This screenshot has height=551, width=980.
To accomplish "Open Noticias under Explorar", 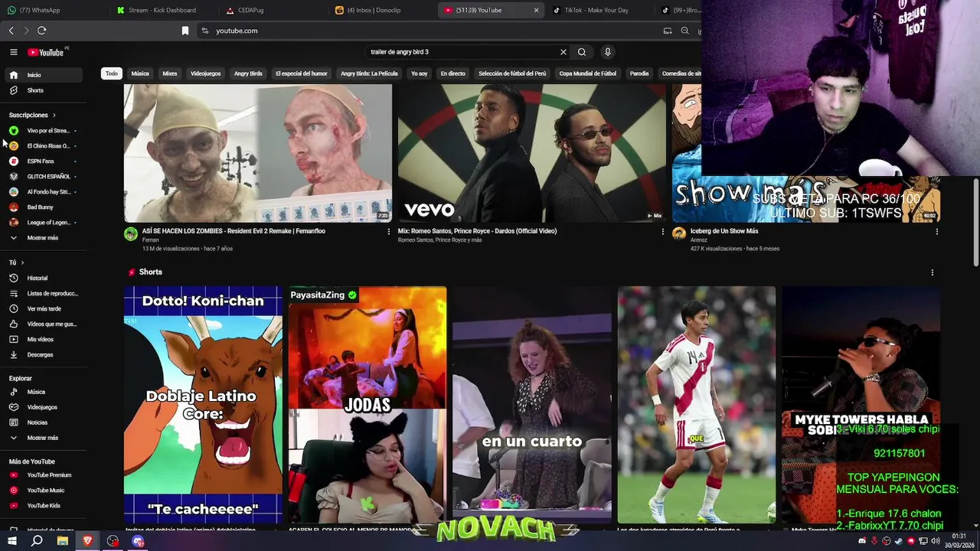I will tap(43, 422).
